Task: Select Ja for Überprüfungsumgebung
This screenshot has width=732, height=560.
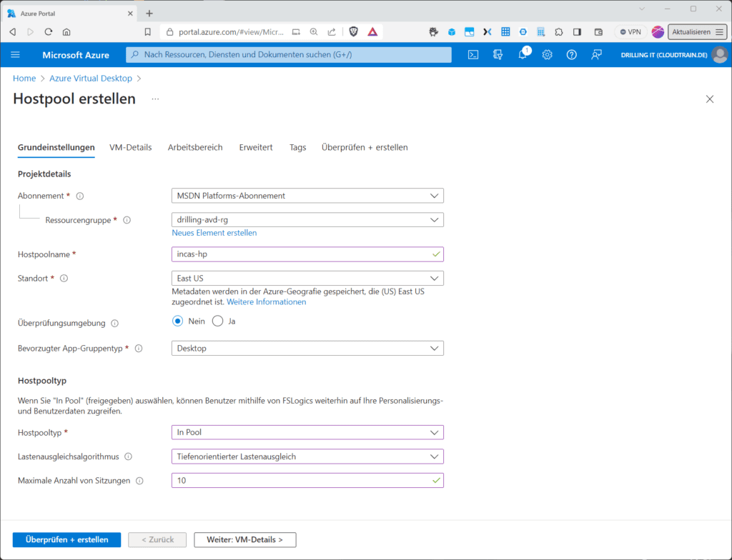Action: pos(217,321)
